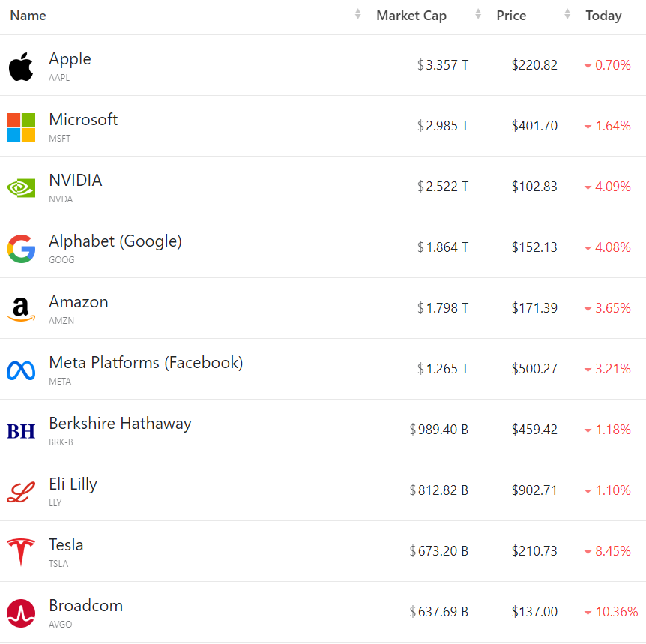Image resolution: width=646 pixels, height=644 pixels.
Task: Click the Microsoft four-square logo
Action: coord(21,127)
